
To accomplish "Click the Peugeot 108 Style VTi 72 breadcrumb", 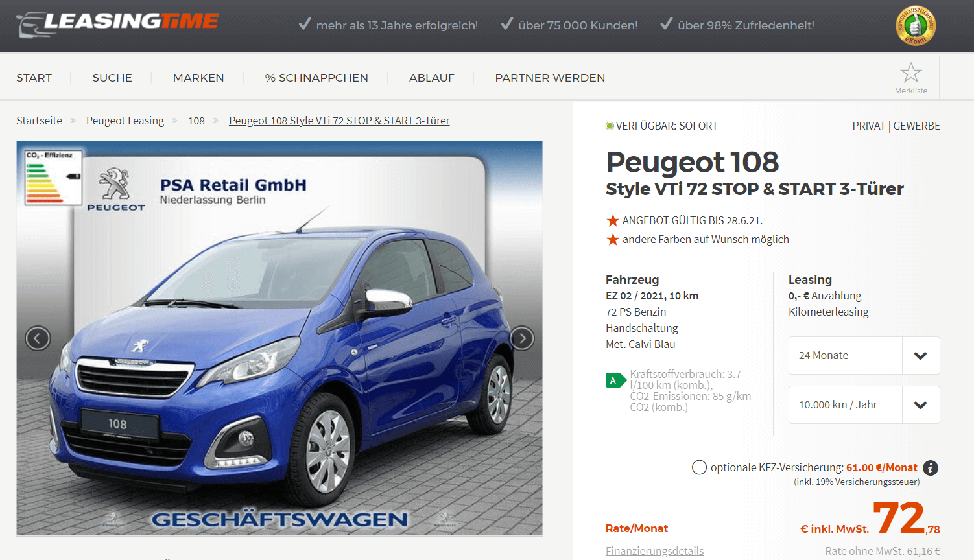I will click(x=339, y=121).
